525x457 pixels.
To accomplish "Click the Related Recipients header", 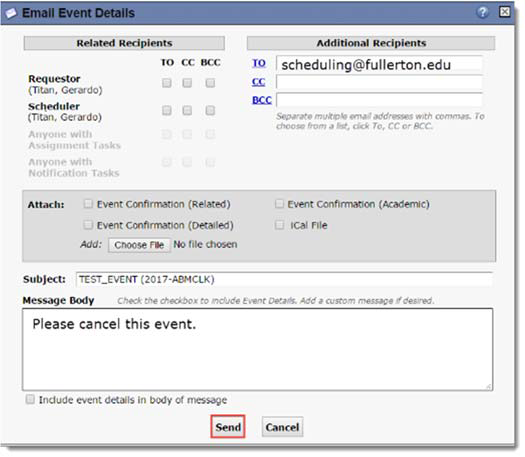I will (124, 43).
